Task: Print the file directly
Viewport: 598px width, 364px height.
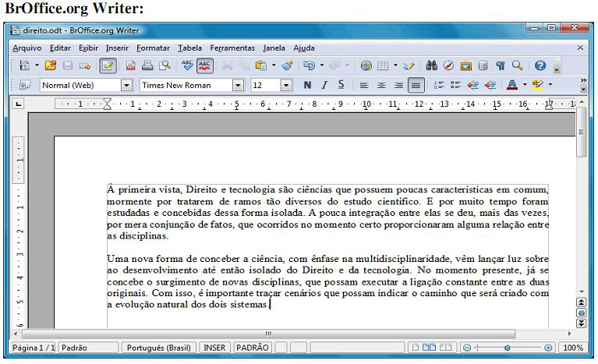Action: point(147,66)
